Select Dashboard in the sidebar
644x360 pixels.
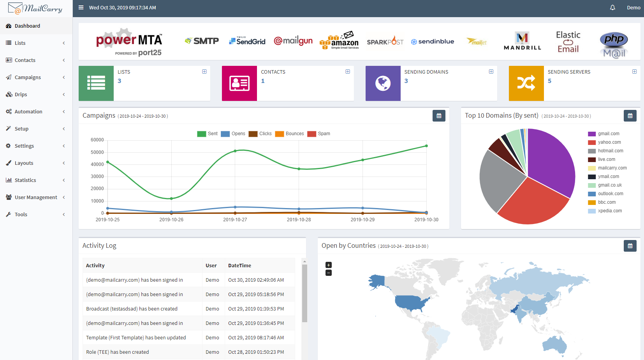27,26
